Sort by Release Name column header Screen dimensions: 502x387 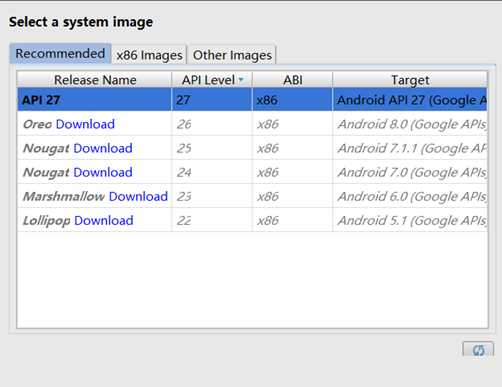pos(95,80)
